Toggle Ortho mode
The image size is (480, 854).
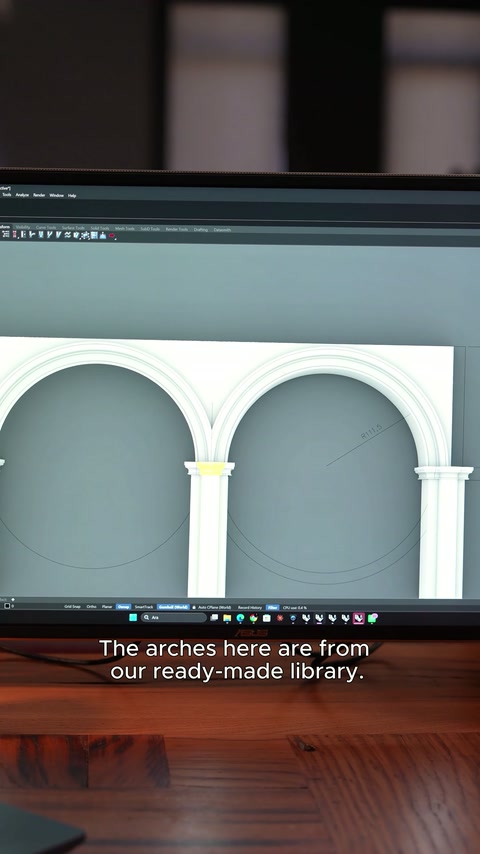92,607
